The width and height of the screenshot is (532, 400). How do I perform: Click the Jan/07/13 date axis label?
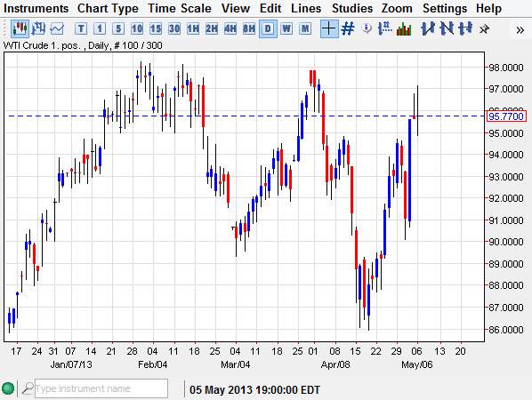coord(71,364)
